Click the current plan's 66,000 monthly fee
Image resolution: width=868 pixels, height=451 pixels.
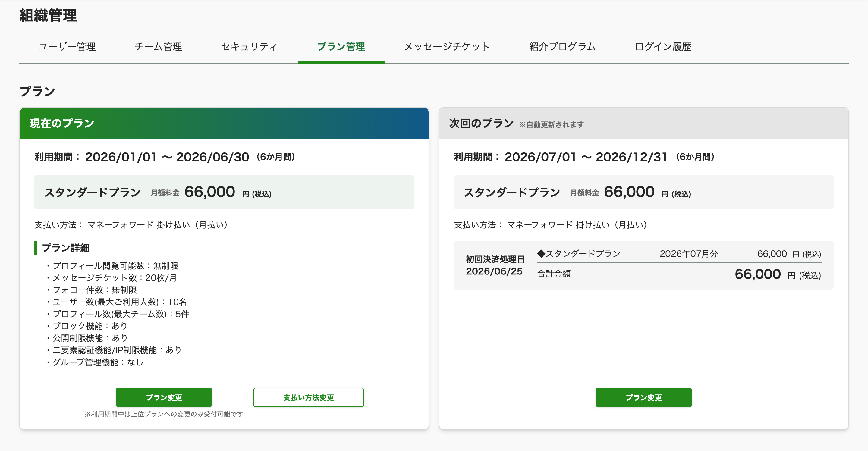pyautogui.click(x=209, y=192)
